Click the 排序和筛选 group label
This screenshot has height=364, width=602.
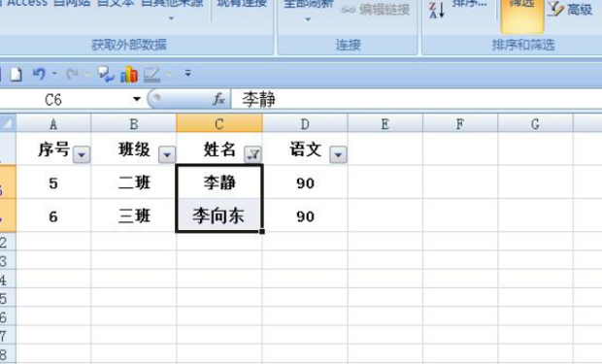click(523, 45)
